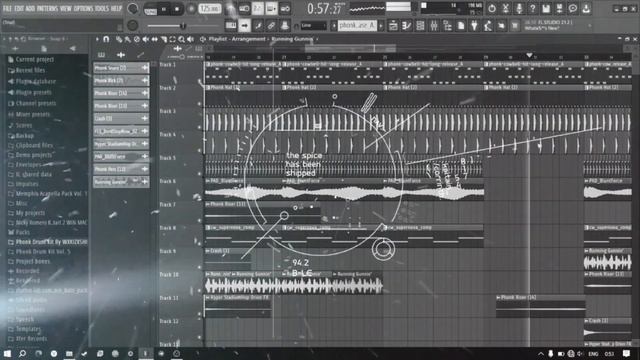Viewport: 640px width, 360px height.
Task: Open the plugin picker plug icon
Action: pos(474,26)
